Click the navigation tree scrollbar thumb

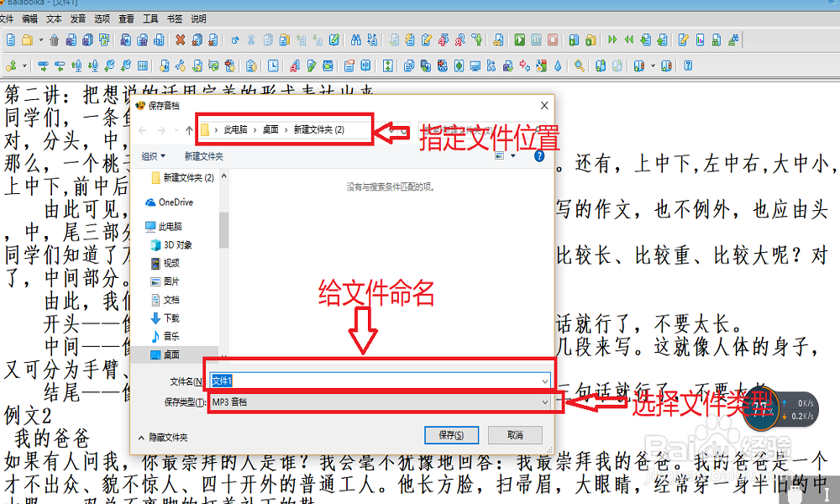tap(224, 230)
